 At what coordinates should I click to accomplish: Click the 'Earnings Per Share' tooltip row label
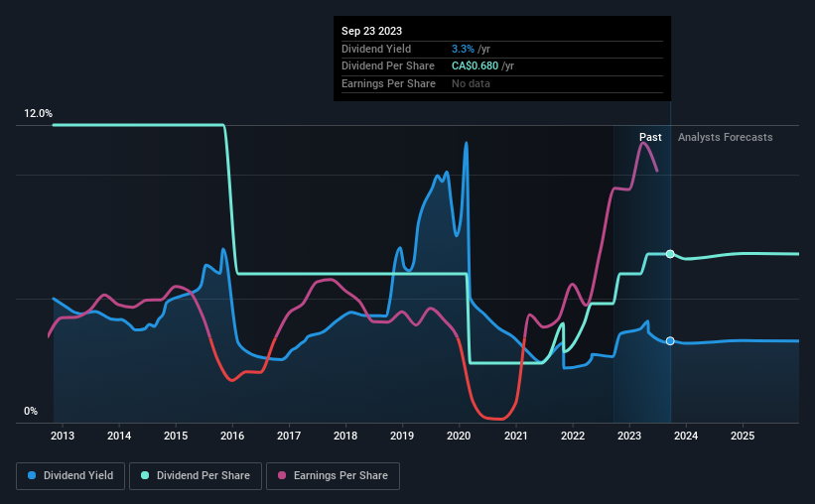point(388,83)
